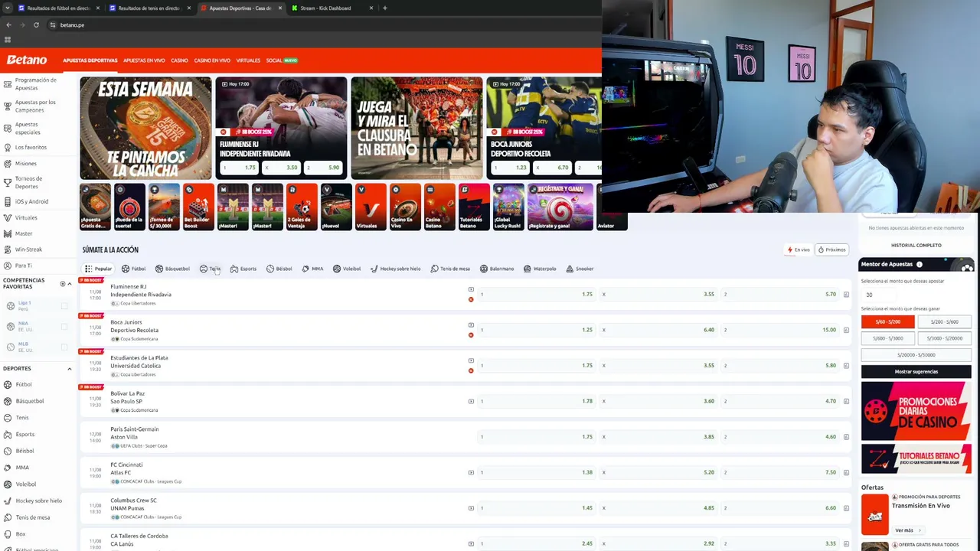Open the Apuestas Deportivas nav tab

pos(90,60)
